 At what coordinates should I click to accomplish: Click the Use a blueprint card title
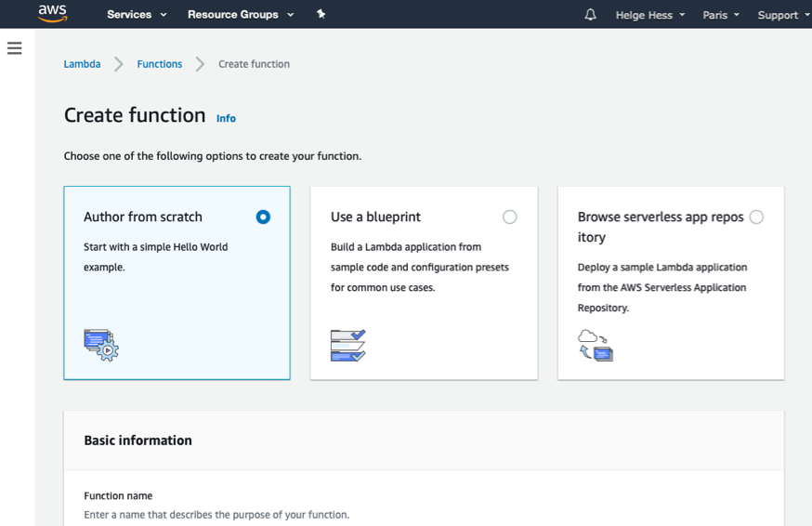point(375,217)
